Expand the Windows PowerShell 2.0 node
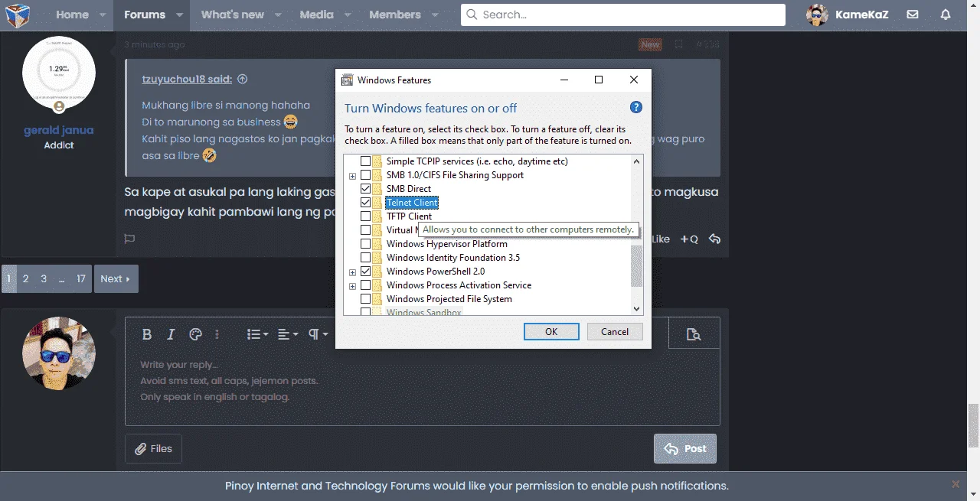Screen dimensions: 980x501 [x=353, y=272]
